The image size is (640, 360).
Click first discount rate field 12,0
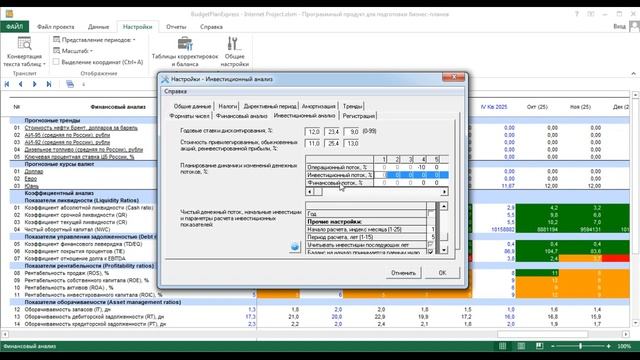tap(313, 131)
